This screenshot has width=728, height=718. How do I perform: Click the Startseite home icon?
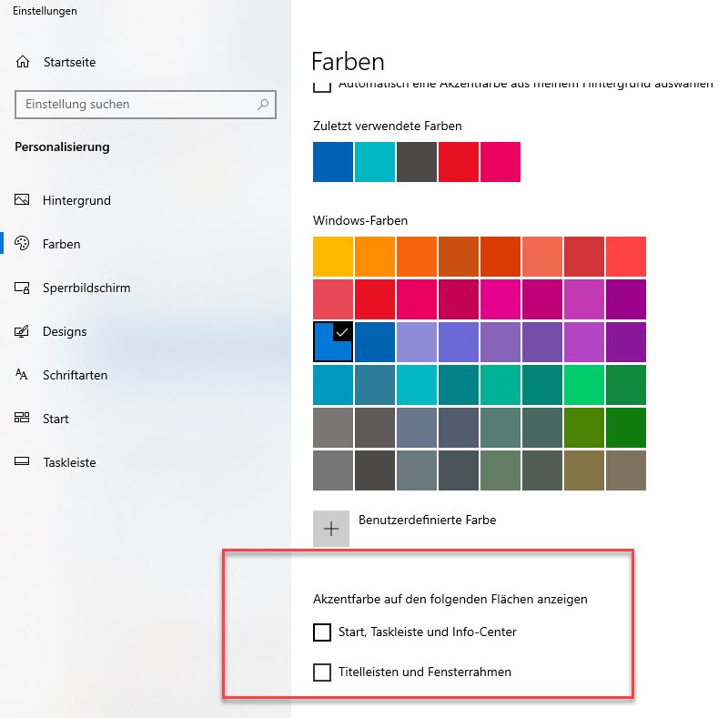[x=22, y=62]
